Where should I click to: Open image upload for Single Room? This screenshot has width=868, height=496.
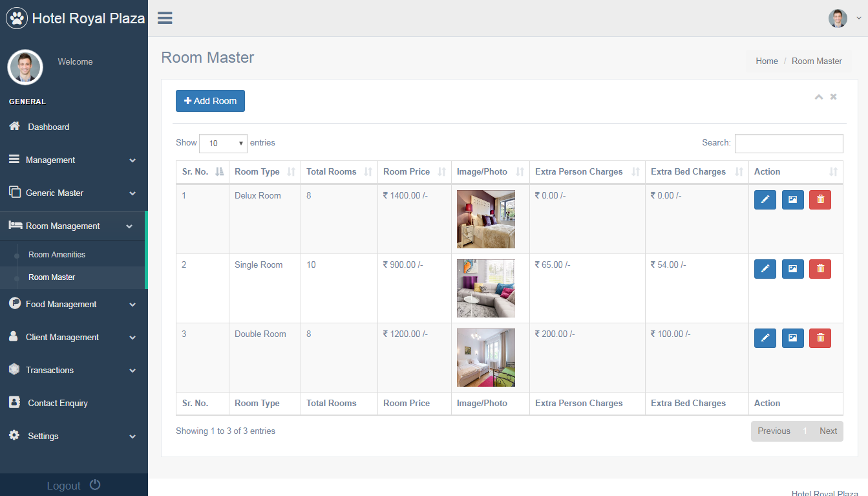[x=792, y=269]
